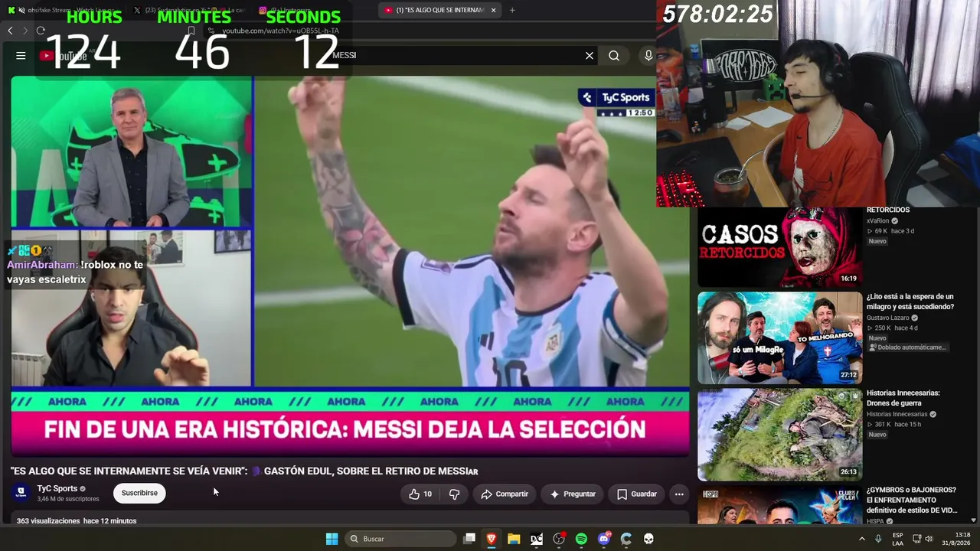
Task: Open the Windows Start menu
Action: 332,539
